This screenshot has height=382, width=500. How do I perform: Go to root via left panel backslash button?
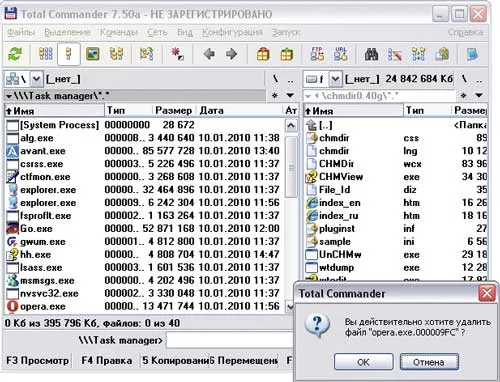(x=275, y=79)
